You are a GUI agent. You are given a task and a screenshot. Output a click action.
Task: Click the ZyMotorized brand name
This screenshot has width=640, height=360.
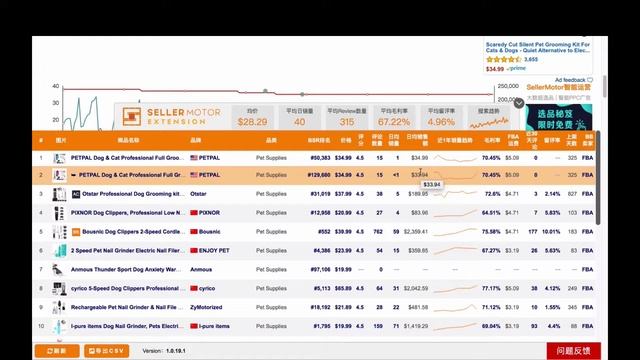206,307
